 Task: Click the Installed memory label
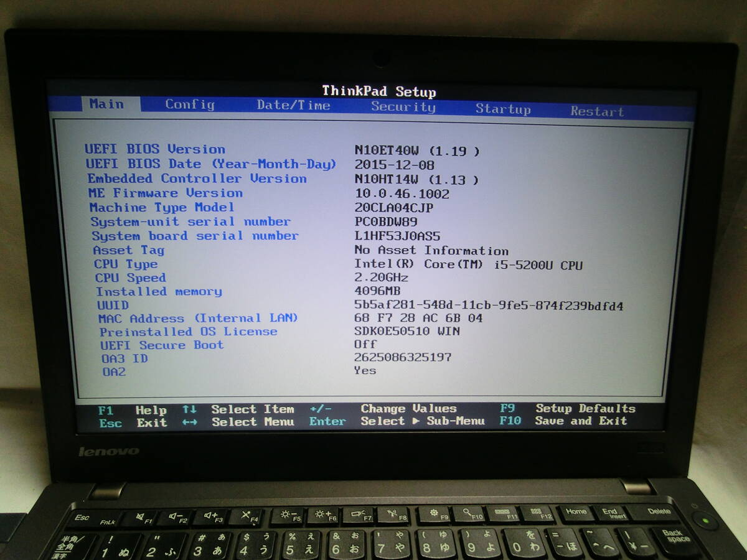pyautogui.click(x=159, y=291)
